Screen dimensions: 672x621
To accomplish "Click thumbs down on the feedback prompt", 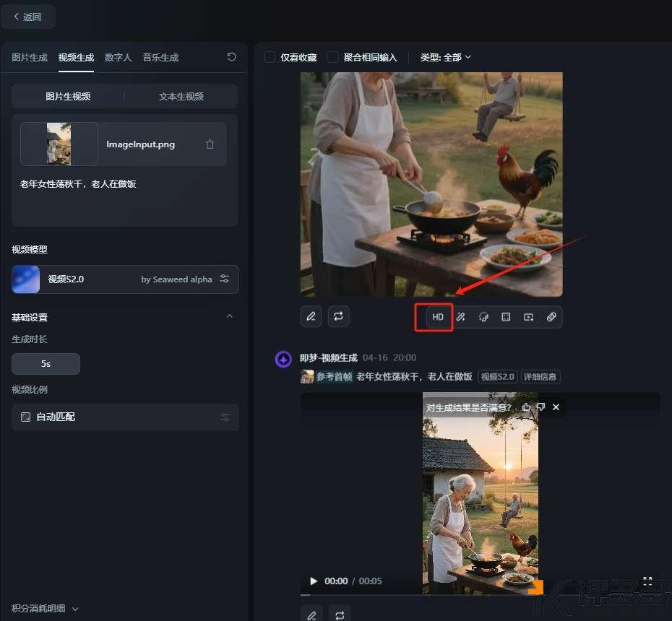I will (540, 407).
